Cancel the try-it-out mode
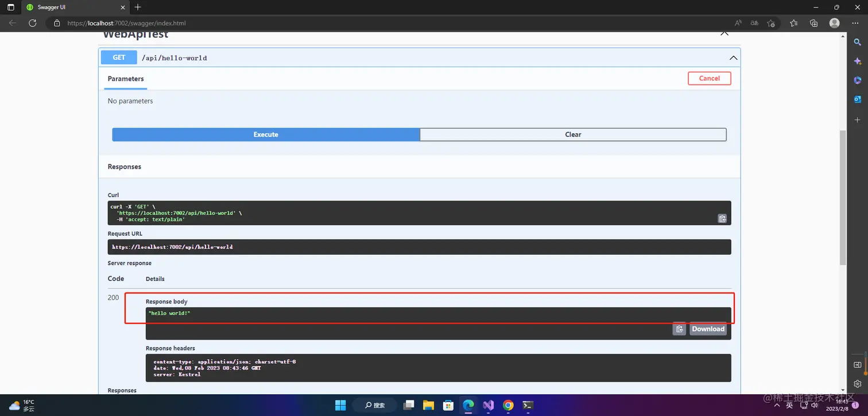This screenshot has width=868, height=416. click(710, 78)
